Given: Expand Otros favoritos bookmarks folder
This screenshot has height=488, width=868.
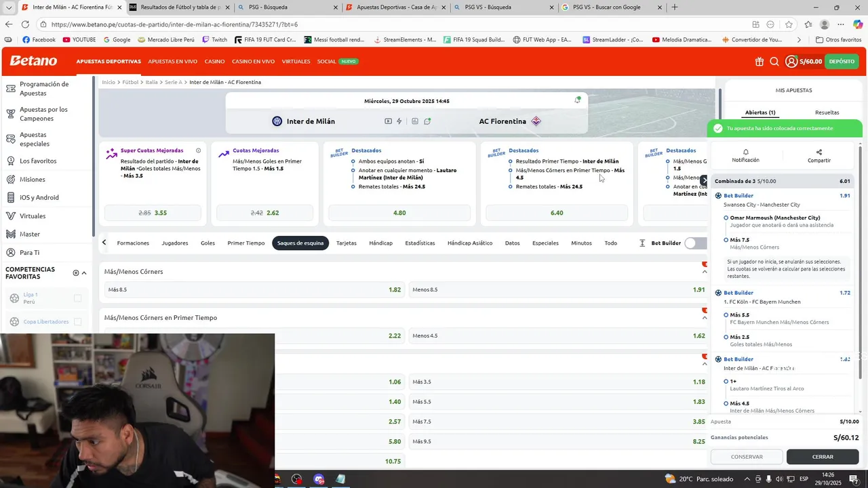Looking at the screenshot, I should [x=838, y=40].
